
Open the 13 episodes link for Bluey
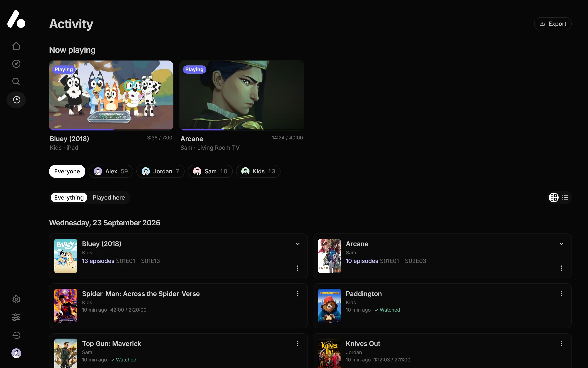click(98, 261)
